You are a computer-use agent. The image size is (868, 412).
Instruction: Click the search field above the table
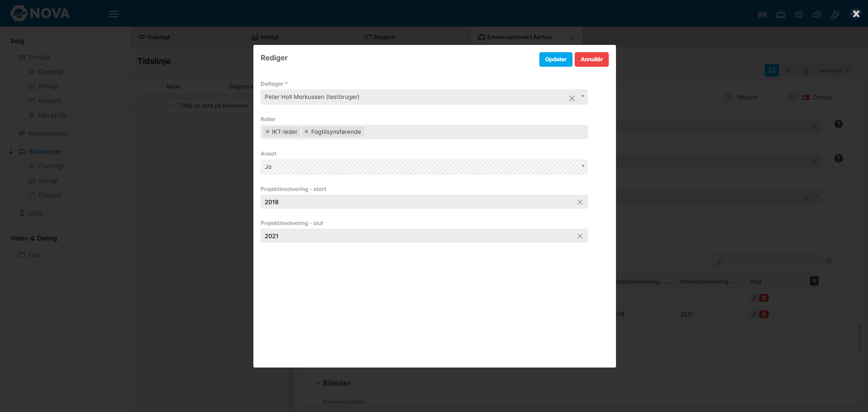click(x=767, y=261)
